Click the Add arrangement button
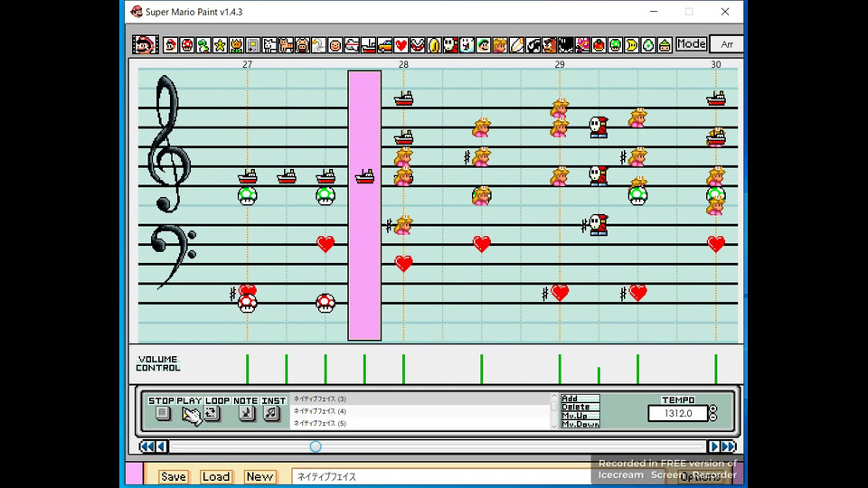Viewport: 868px width, 488px height. (580, 399)
